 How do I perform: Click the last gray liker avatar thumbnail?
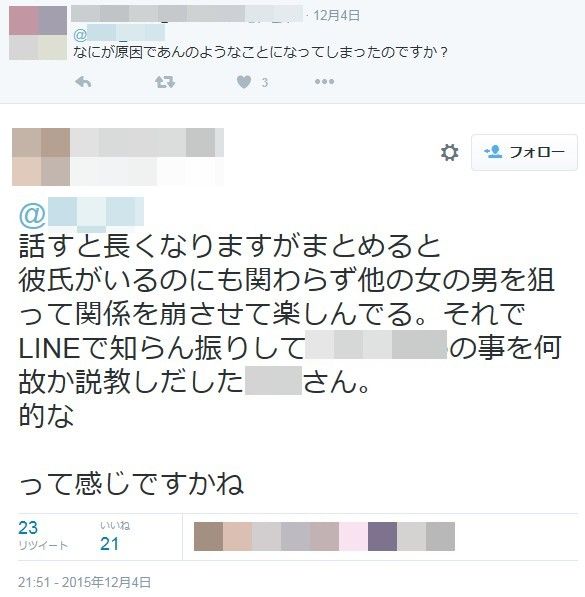pos(440,536)
